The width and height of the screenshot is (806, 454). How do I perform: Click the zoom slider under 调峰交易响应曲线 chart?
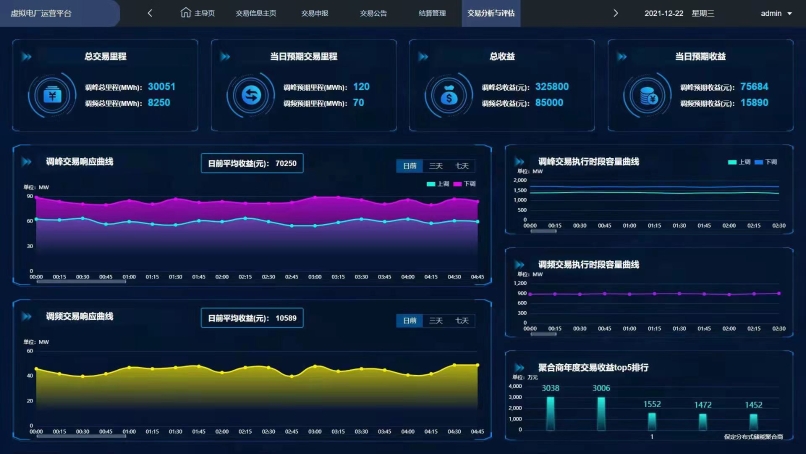81,282
